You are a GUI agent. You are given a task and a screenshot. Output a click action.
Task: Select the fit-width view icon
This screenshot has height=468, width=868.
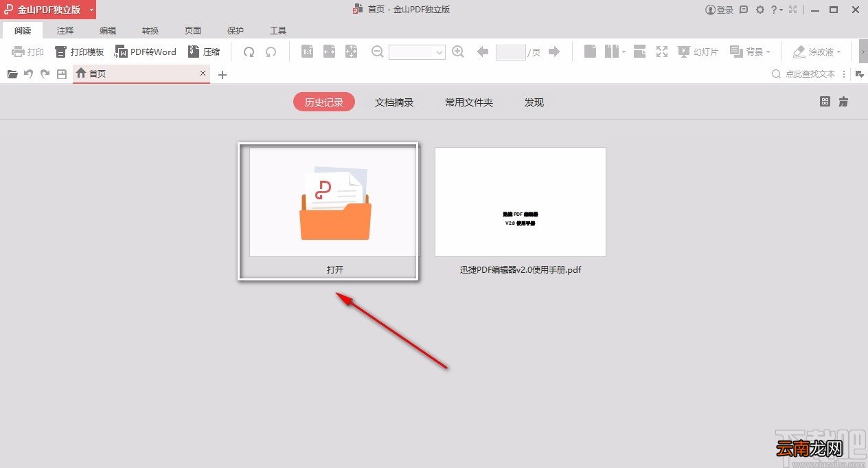pyautogui.click(x=330, y=52)
